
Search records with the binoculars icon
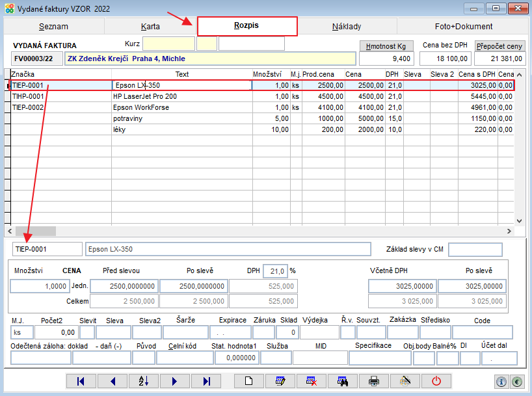[343, 381]
